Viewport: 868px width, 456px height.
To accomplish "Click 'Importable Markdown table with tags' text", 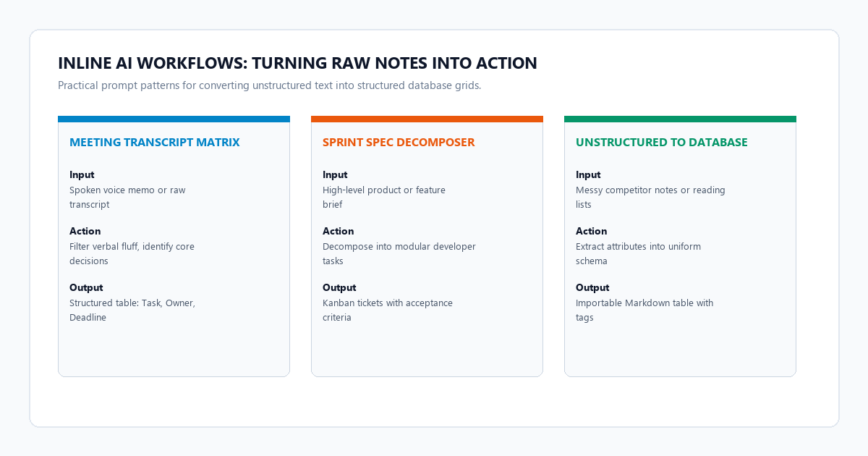I will tap(644, 310).
